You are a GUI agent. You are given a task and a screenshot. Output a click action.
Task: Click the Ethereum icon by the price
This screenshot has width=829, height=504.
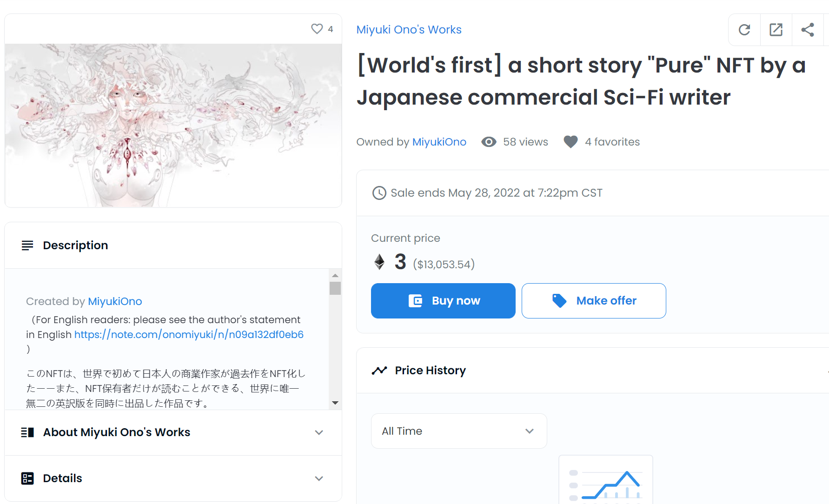pyautogui.click(x=379, y=262)
